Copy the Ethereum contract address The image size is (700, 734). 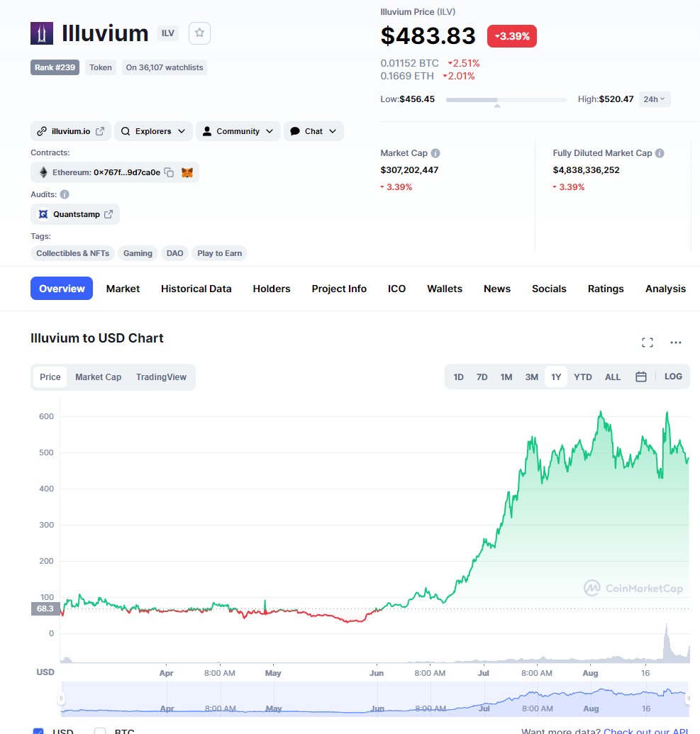[x=170, y=172]
